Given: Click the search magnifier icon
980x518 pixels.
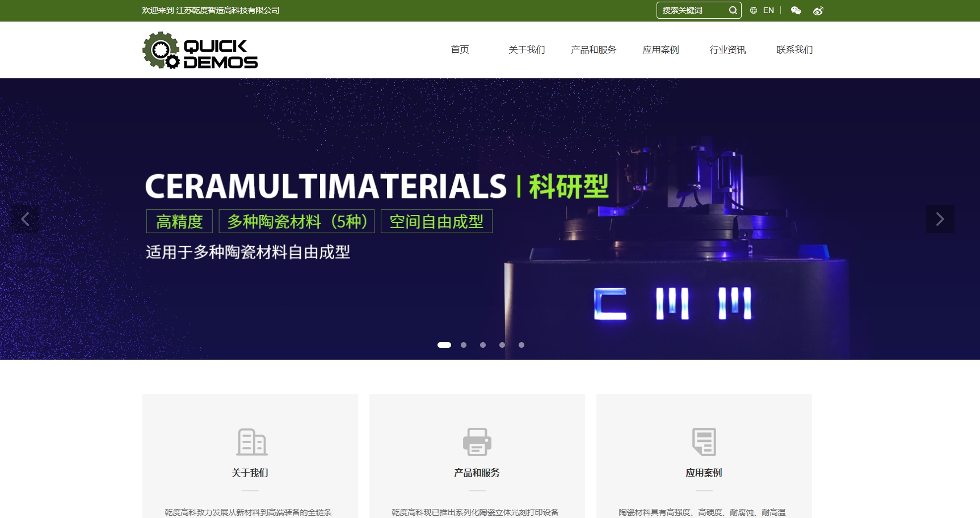Looking at the screenshot, I should click(x=733, y=10).
